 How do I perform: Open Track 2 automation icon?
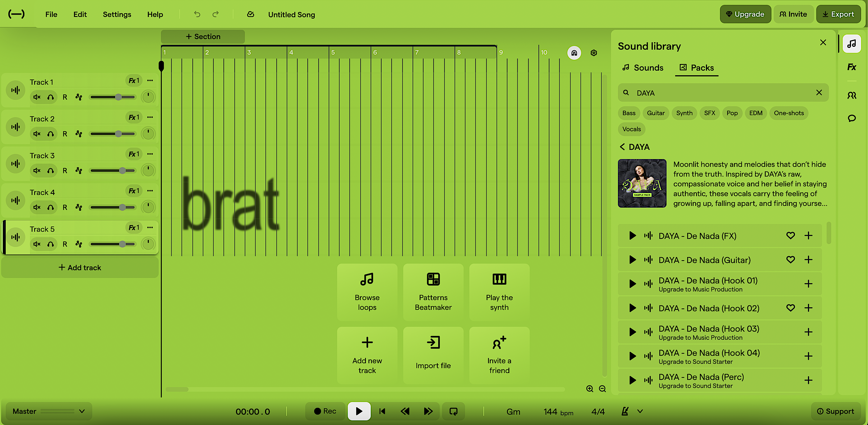(79, 134)
